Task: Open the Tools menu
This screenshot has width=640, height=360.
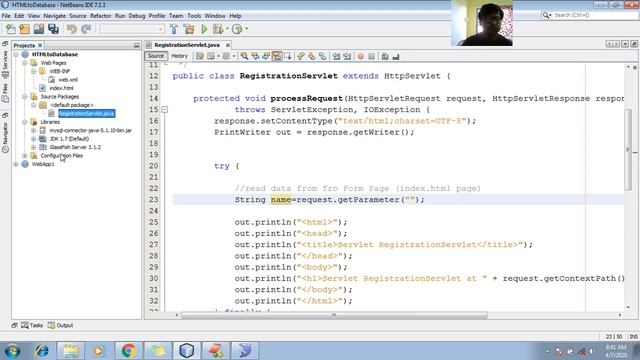Action: pos(194,16)
